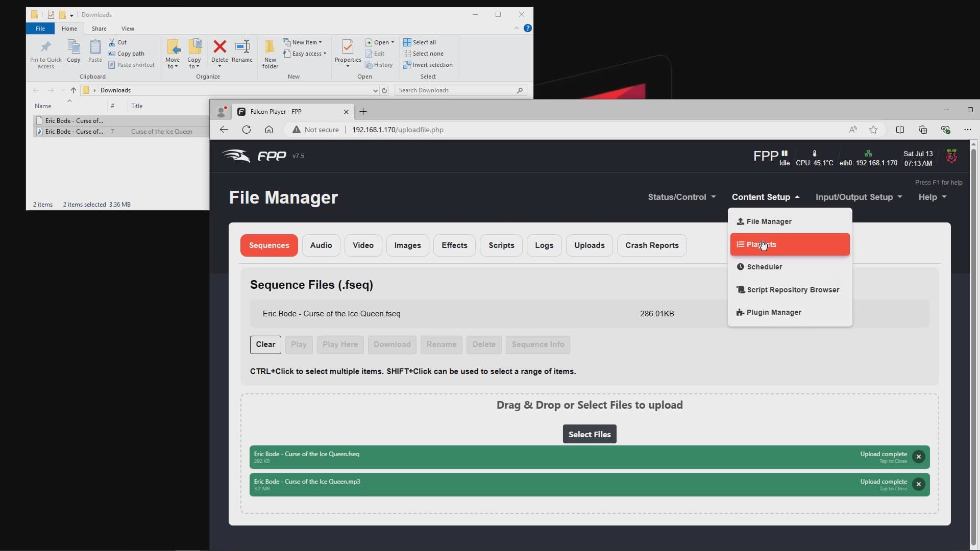Image resolution: width=980 pixels, height=551 pixels.
Task: Toggle browser split screen icon
Action: pyautogui.click(x=900, y=130)
